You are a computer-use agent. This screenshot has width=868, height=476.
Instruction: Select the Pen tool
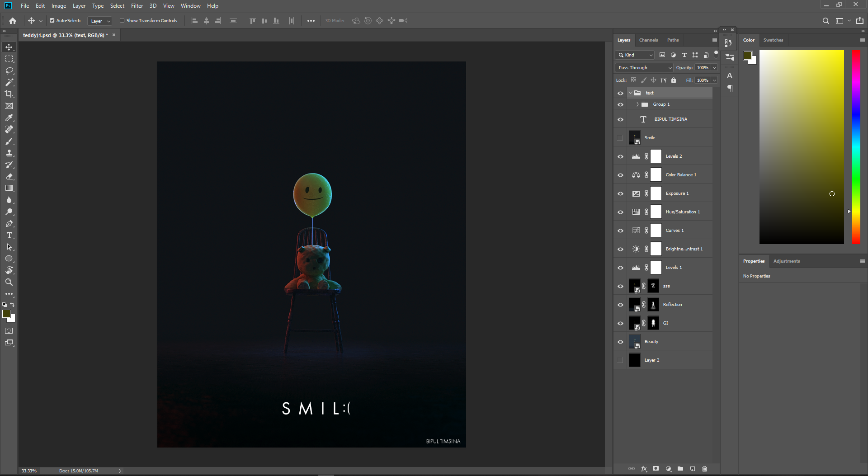9,223
